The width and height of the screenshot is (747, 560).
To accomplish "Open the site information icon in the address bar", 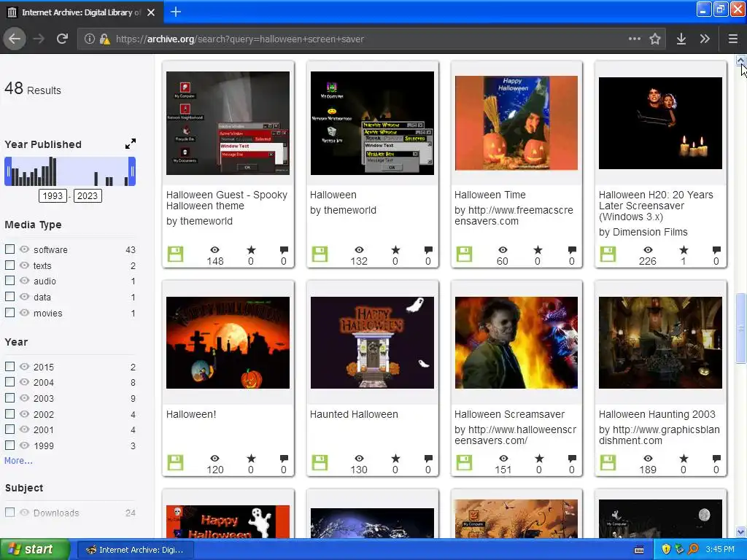I will [90, 39].
